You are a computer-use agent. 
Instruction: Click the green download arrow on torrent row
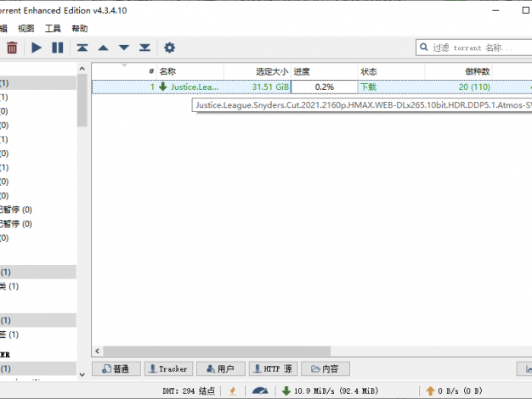[x=163, y=87]
